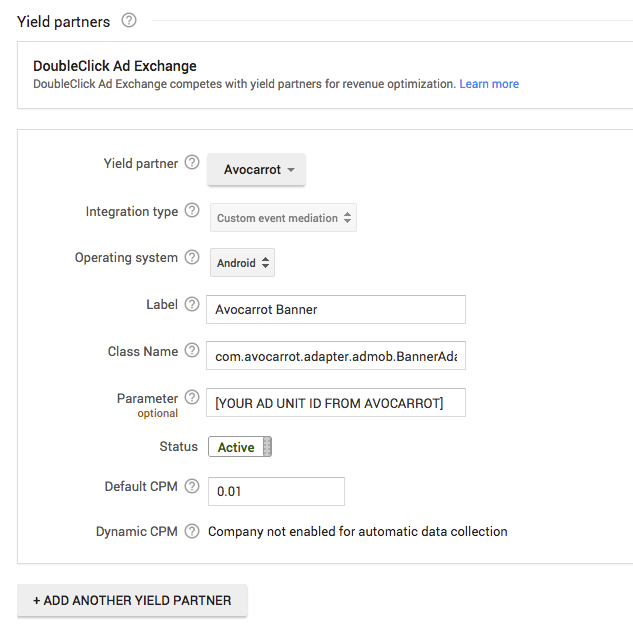The width and height of the screenshot is (633, 634).
Task: Click the Parameter ad unit ID field
Action: tap(335, 403)
